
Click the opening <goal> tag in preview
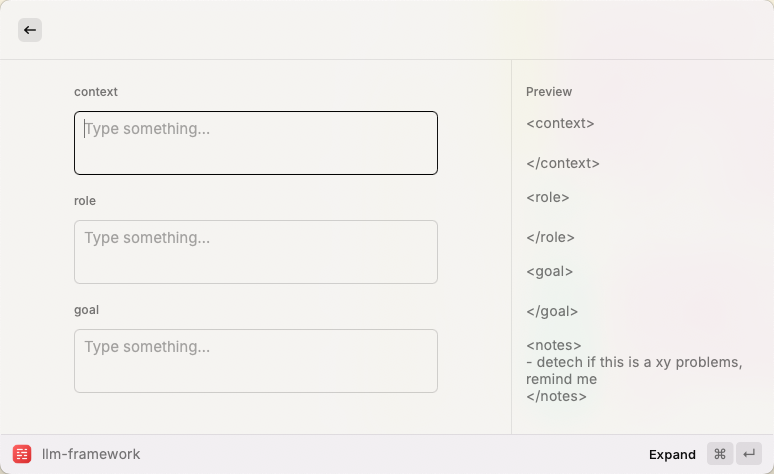click(x=549, y=271)
